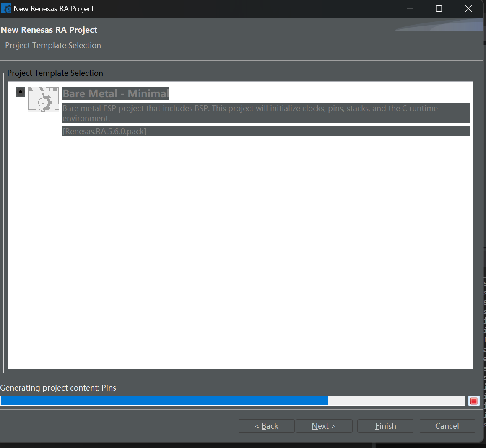Go back with the Back button

(x=266, y=426)
